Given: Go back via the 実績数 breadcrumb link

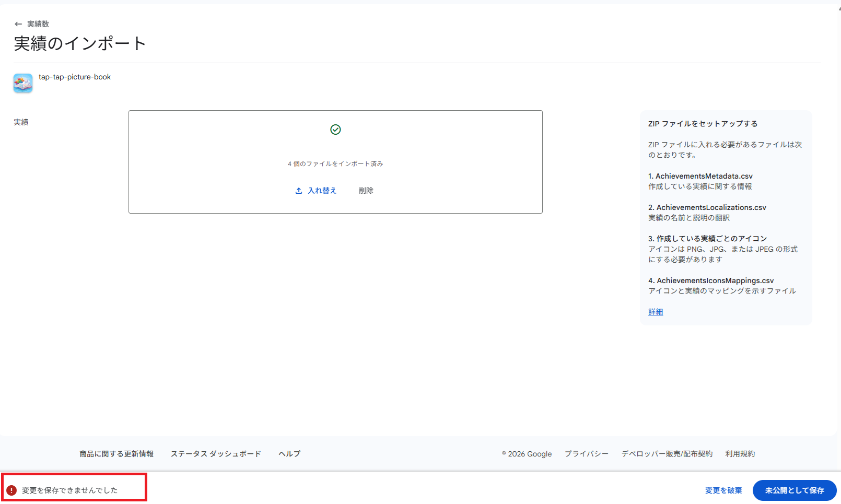Looking at the screenshot, I should click(x=38, y=24).
